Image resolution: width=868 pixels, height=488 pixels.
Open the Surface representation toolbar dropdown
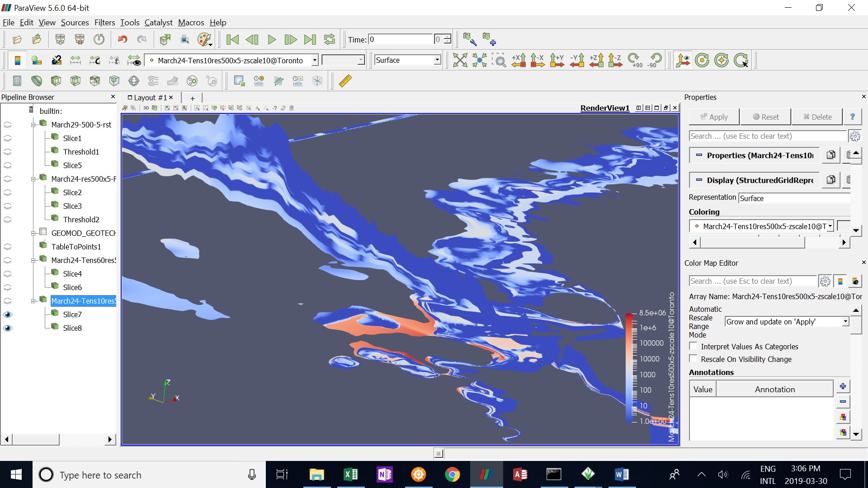437,60
